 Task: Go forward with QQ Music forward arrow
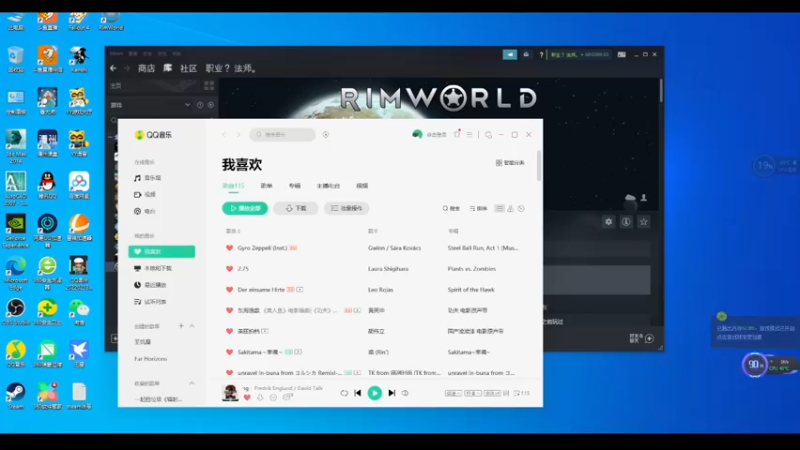238,135
